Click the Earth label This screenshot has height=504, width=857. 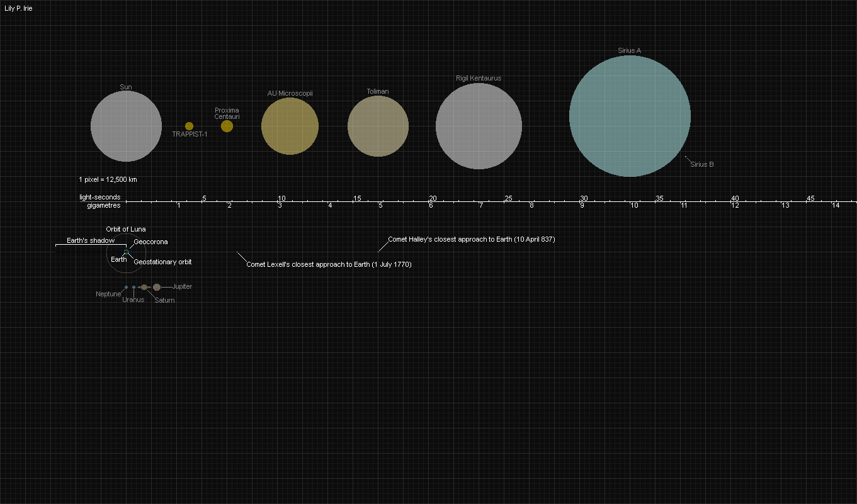point(119,259)
